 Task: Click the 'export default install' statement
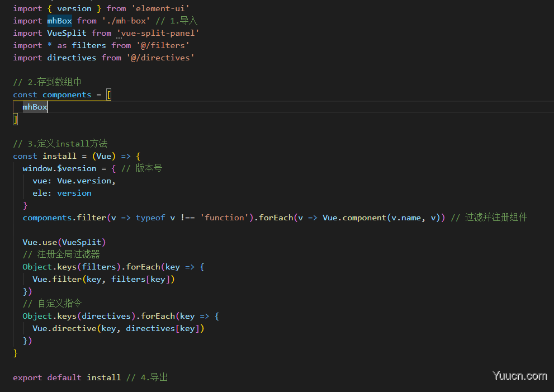[67, 377]
